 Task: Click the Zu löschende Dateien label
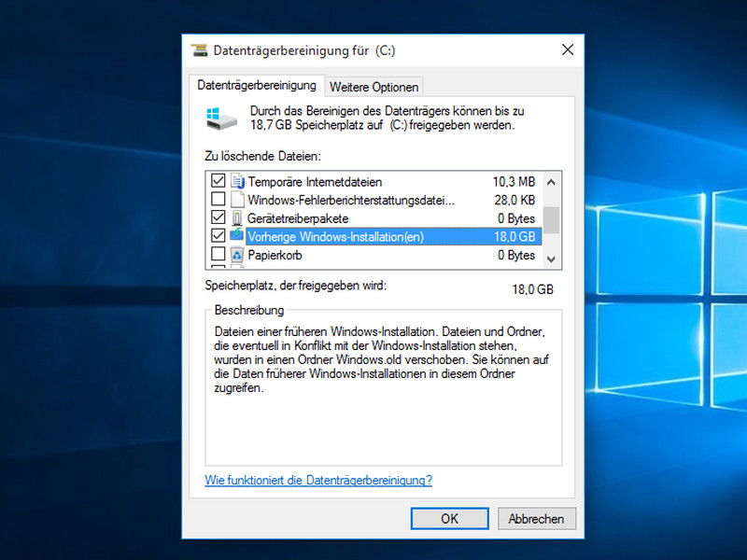(263, 156)
